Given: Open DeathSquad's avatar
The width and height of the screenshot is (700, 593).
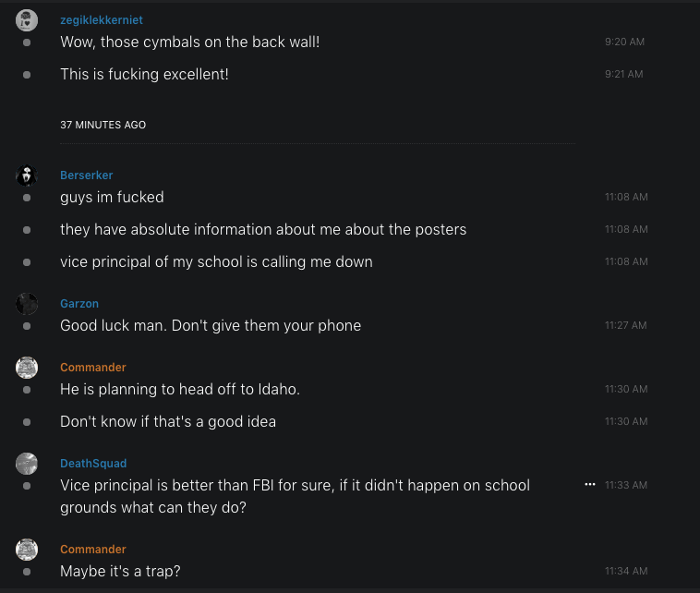Looking at the screenshot, I should [x=27, y=464].
